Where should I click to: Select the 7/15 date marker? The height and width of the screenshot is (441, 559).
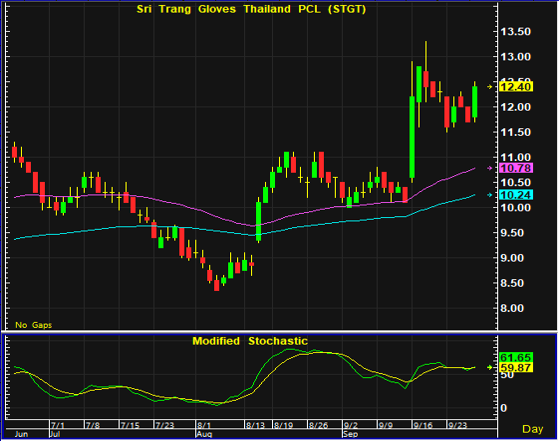(130, 425)
